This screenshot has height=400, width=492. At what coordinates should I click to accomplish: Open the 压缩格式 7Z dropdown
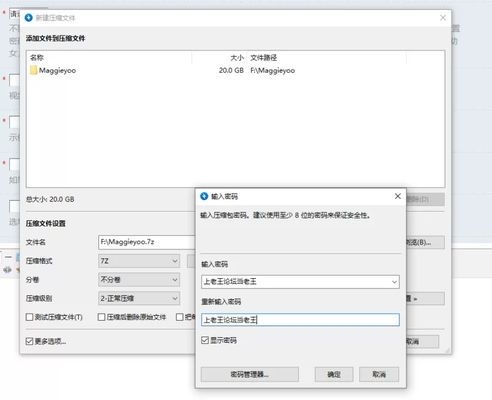click(139, 261)
